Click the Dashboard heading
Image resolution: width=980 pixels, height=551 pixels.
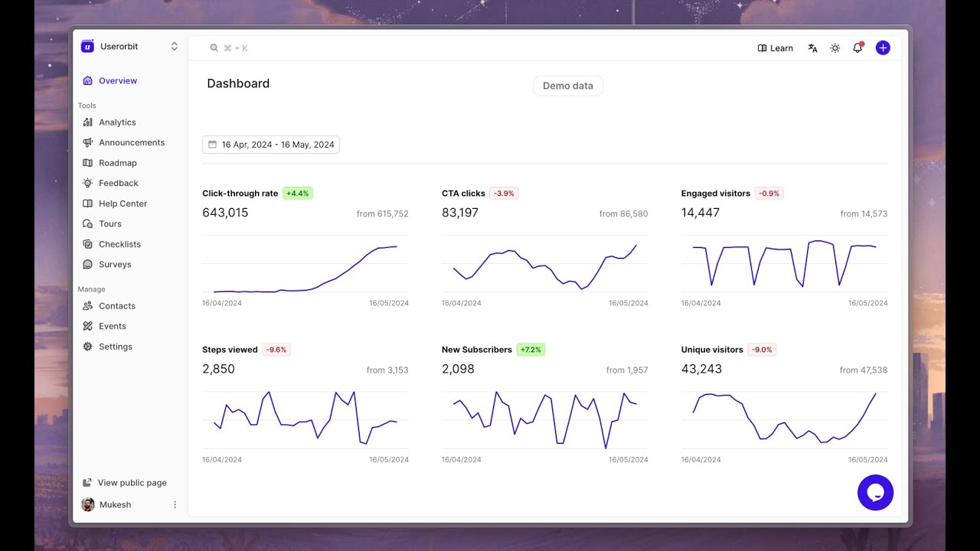pos(238,83)
